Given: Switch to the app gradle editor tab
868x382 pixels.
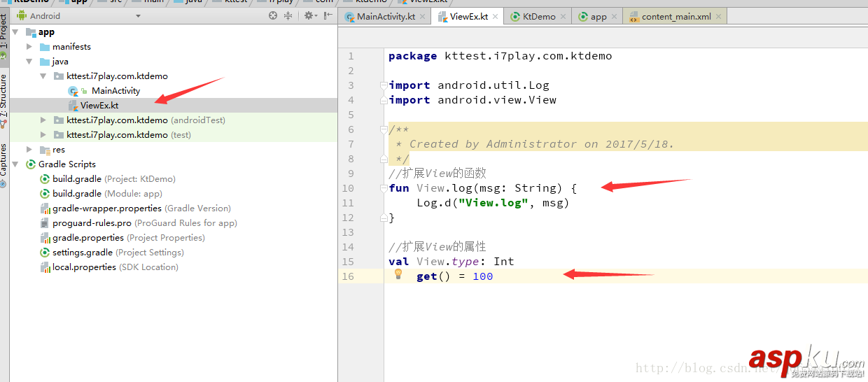Looking at the screenshot, I should click(598, 17).
